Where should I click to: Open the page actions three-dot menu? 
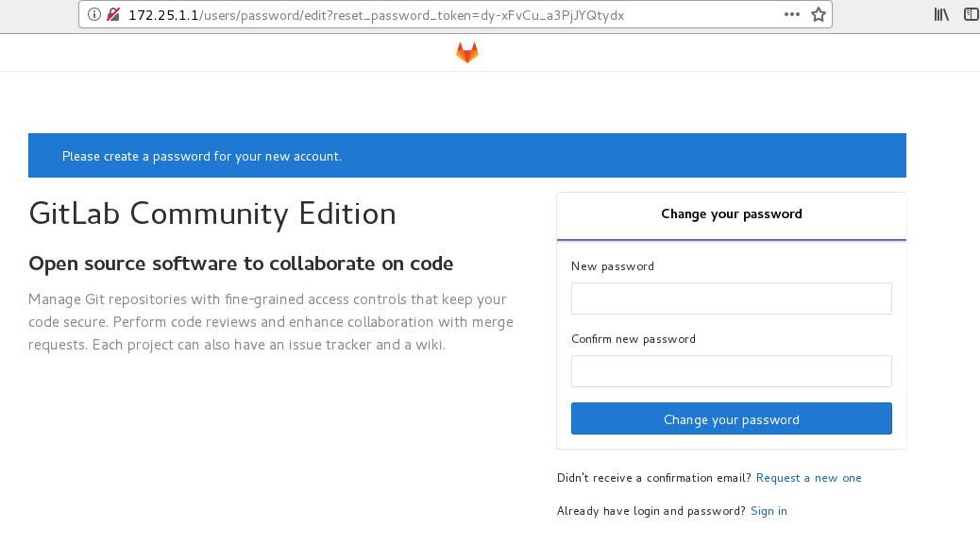[x=792, y=14]
